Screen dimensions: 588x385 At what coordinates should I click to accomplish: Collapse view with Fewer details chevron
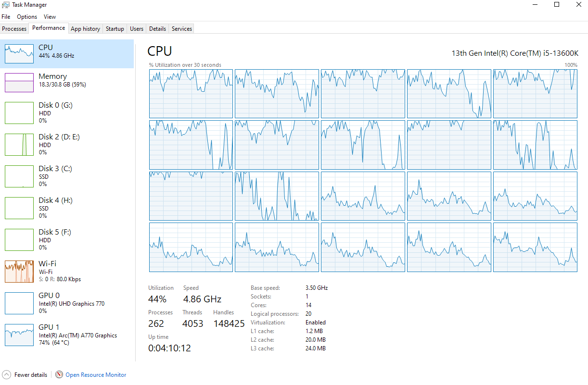click(7, 375)
